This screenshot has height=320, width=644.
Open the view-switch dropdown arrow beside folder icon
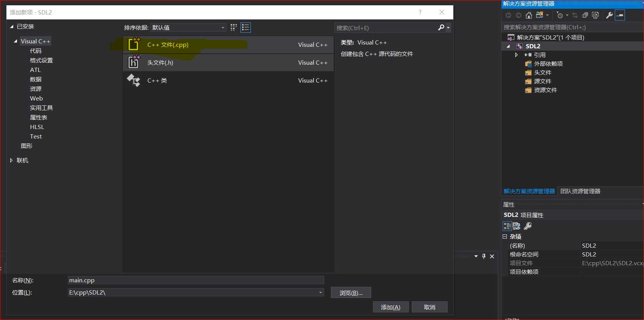[x=547, y=15]
